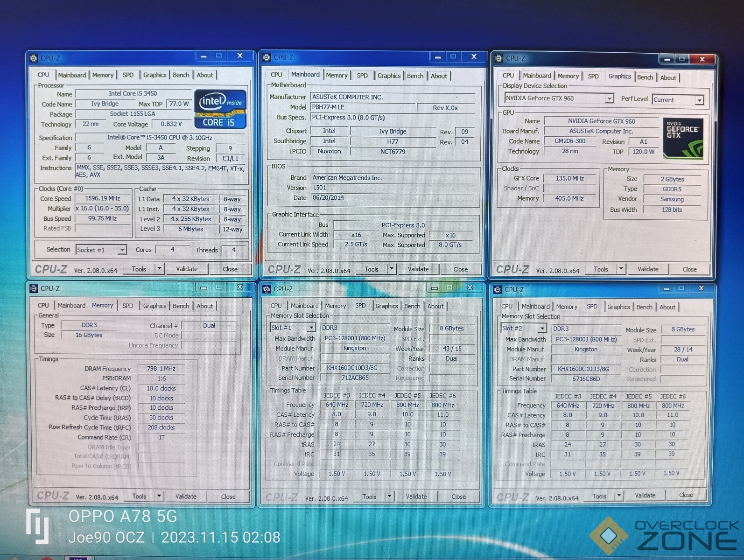744x560 pixels.
Task: Click the Row Refresh Cycle Time value "208 clocks"
Action: (x=161, y=427)
